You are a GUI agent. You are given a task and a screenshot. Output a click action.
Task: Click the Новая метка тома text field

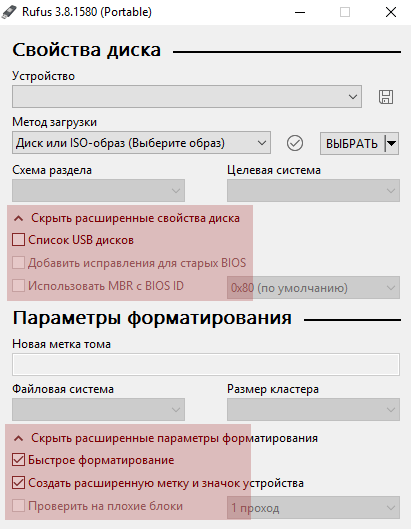206,364
